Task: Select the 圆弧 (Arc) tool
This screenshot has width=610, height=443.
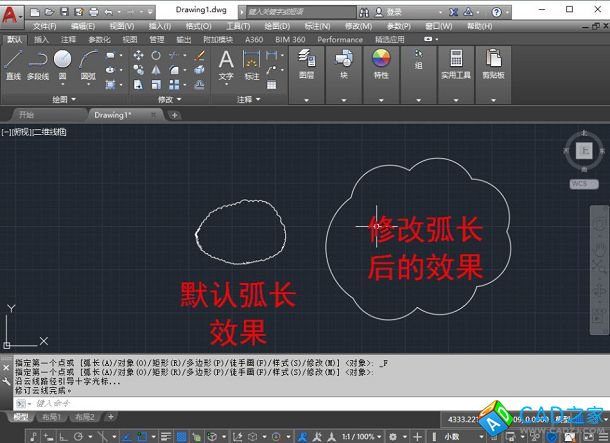Action: pyautogui.click(x=88, y=62)
